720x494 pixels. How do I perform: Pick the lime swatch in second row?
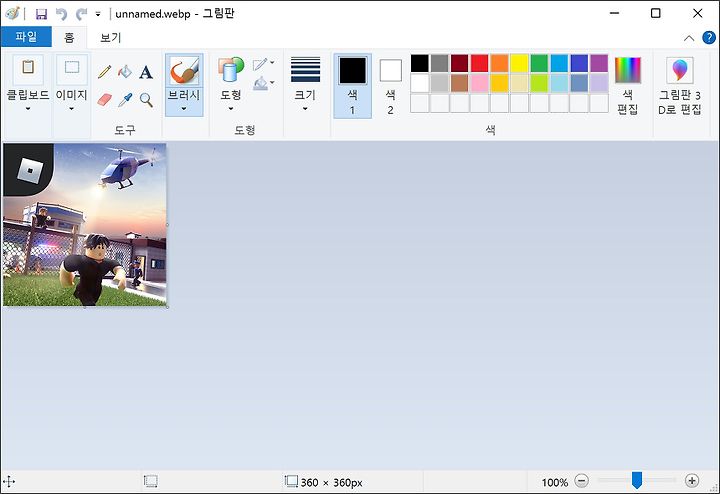coord(539,83)
